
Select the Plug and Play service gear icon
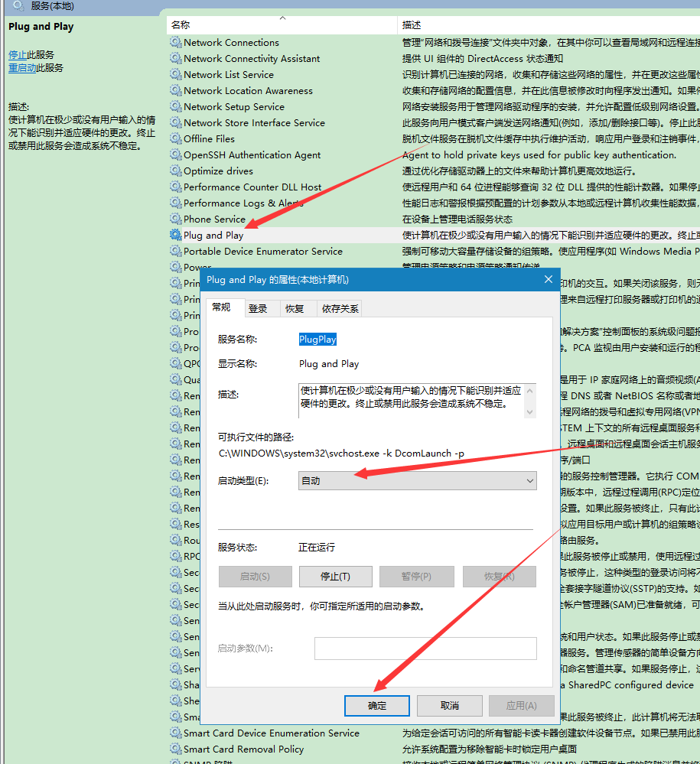tap(175, 235)
